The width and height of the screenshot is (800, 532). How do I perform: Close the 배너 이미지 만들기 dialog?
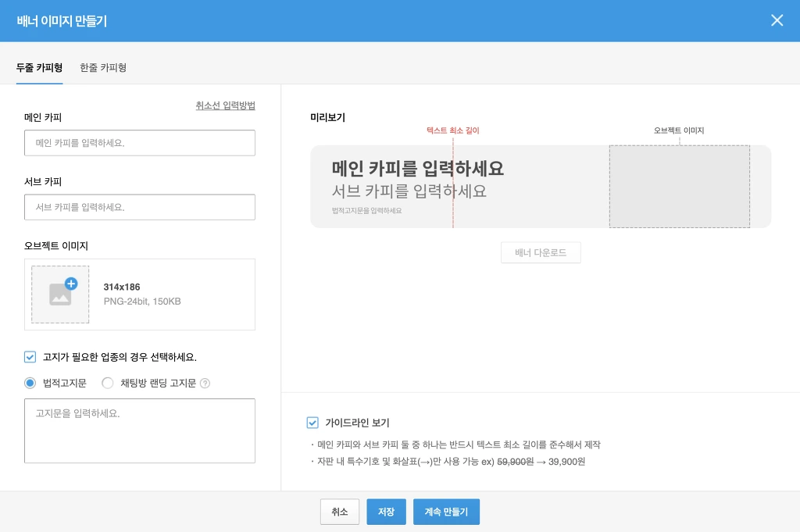[x=777, y=20]
